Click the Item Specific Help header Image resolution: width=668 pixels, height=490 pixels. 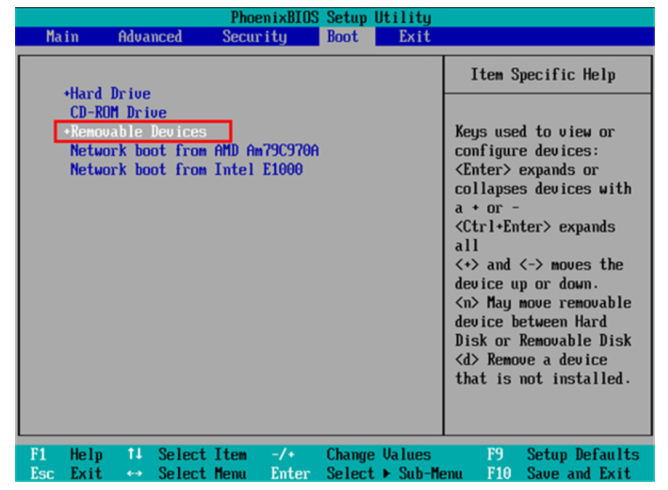coord(543,75)
